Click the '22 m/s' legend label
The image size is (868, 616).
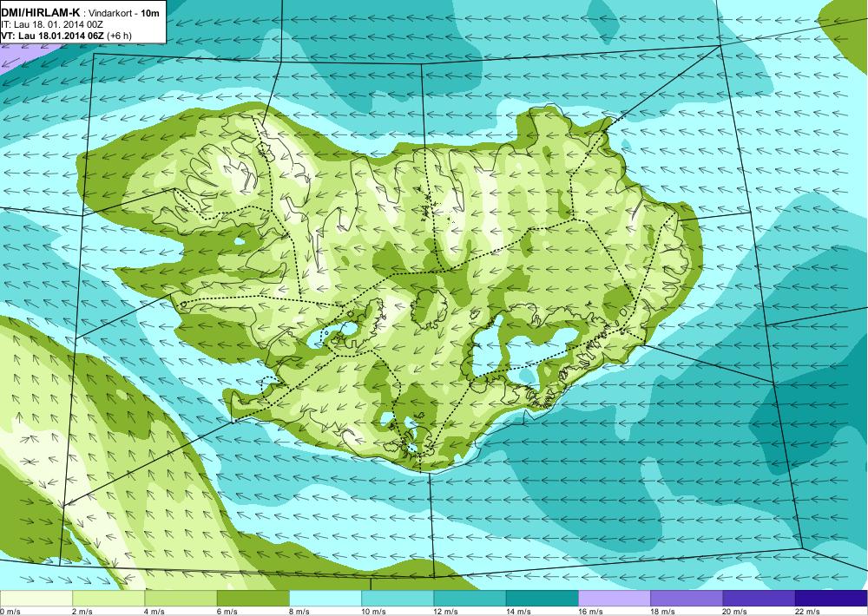point(807,611)
